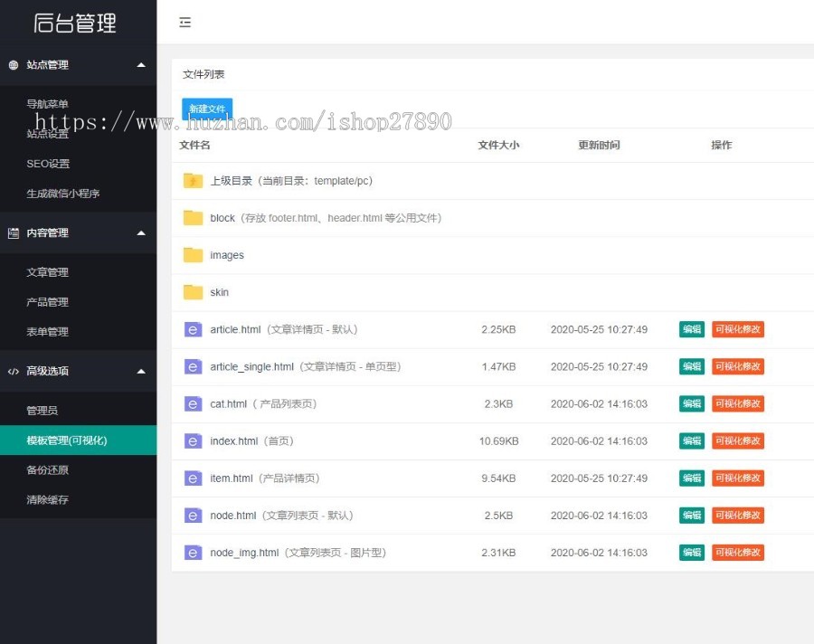Open the 上级目录 parent folder icon

point(194,181)
